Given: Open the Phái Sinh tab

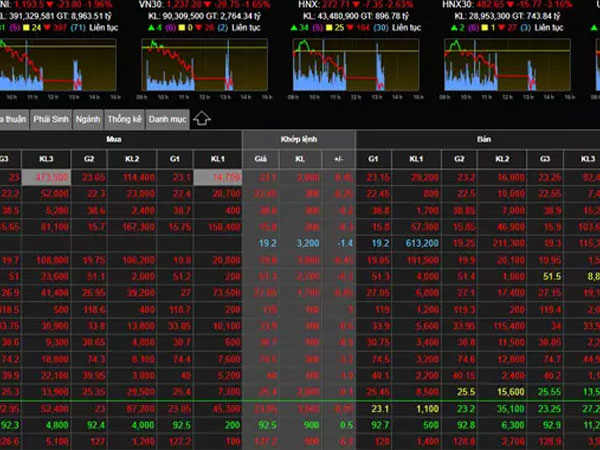Looking at the screenshot, I should pos(50,119).
